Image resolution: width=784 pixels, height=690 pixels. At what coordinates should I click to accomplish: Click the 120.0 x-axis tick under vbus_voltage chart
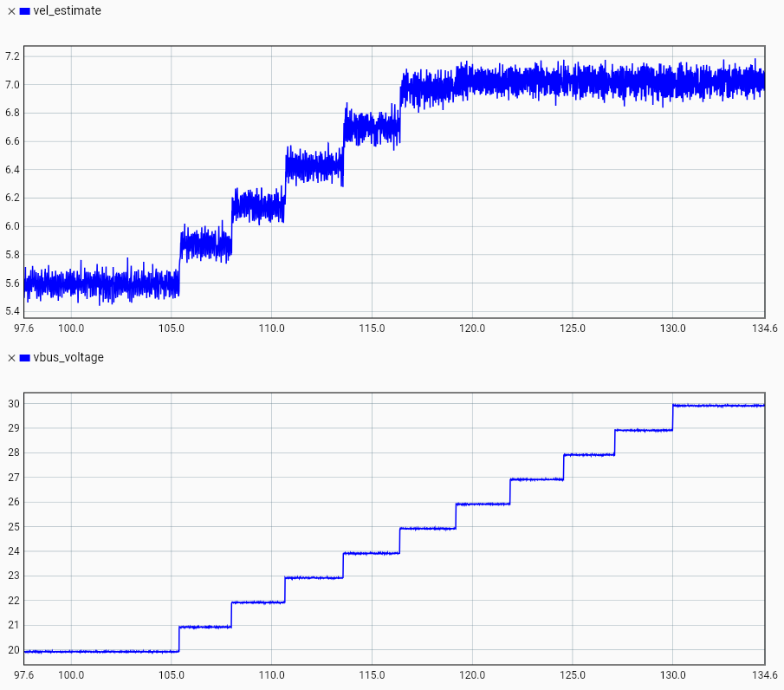[x=472, y=675]
